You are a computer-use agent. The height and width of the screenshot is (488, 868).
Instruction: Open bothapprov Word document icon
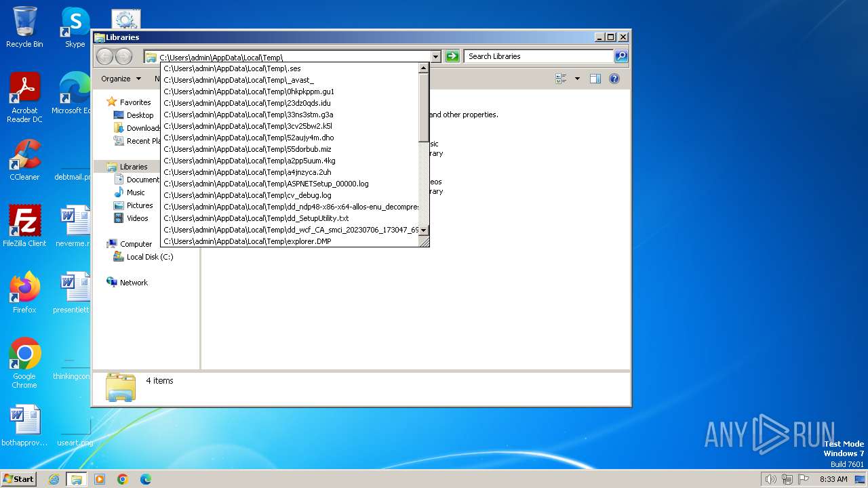(x=24, y=426)
